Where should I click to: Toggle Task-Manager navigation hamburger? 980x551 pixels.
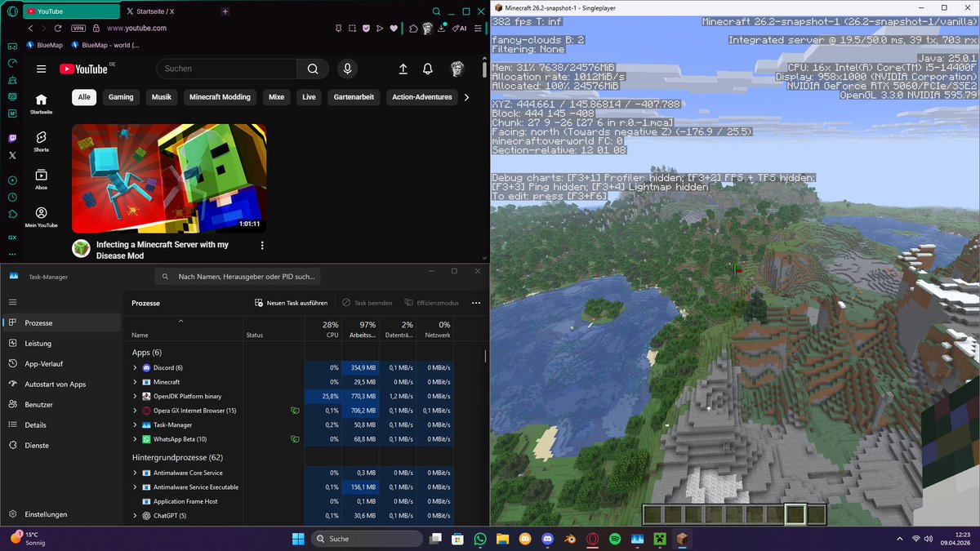(12, 302)
